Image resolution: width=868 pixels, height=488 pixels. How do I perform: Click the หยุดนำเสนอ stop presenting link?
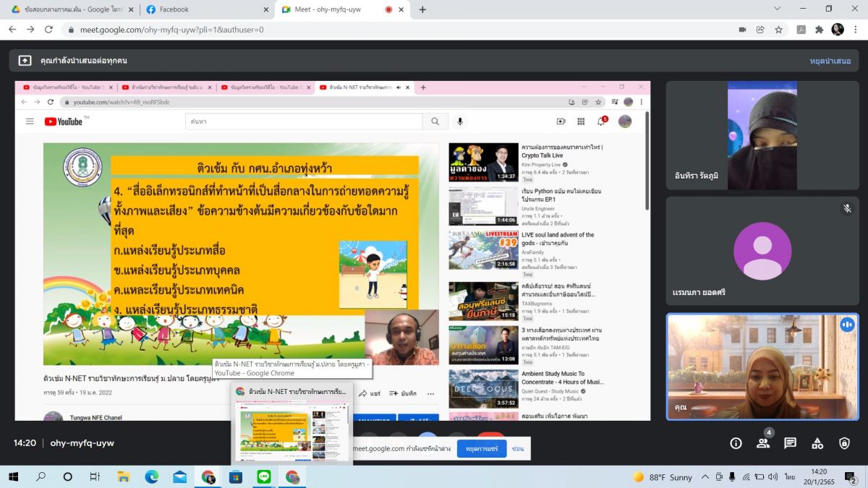830,61
